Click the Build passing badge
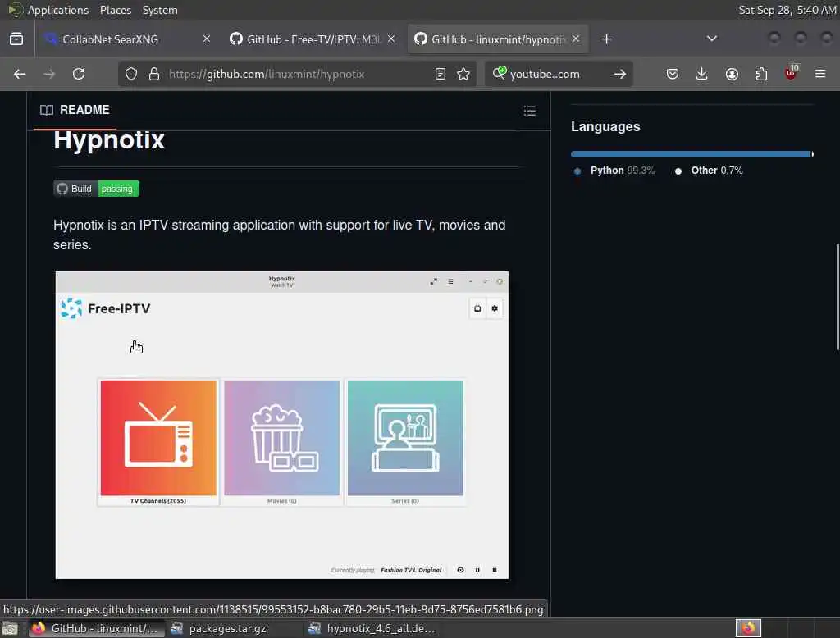 (x=97, y=189)
